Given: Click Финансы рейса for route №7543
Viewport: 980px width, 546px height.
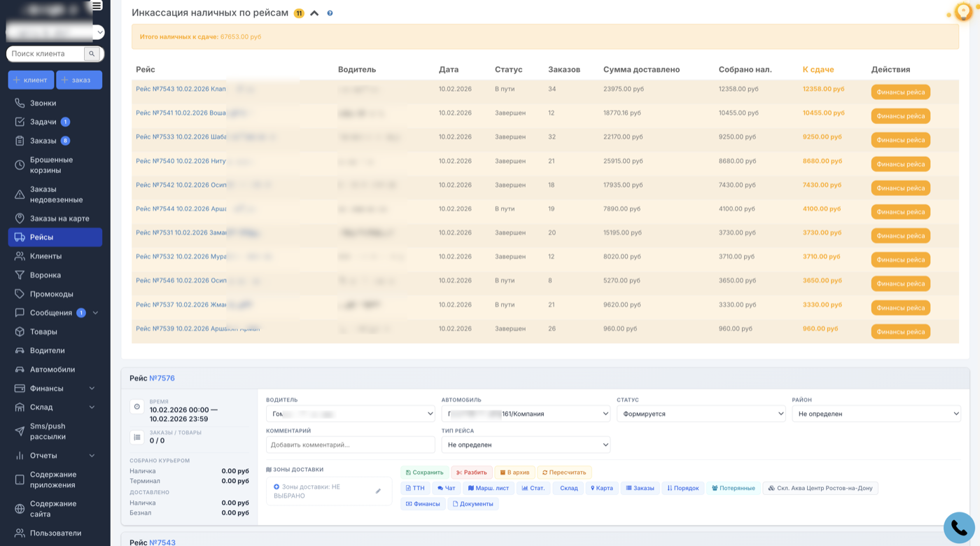Looking at the screenshot, I should pyautogui.click(x=900, y=92).
